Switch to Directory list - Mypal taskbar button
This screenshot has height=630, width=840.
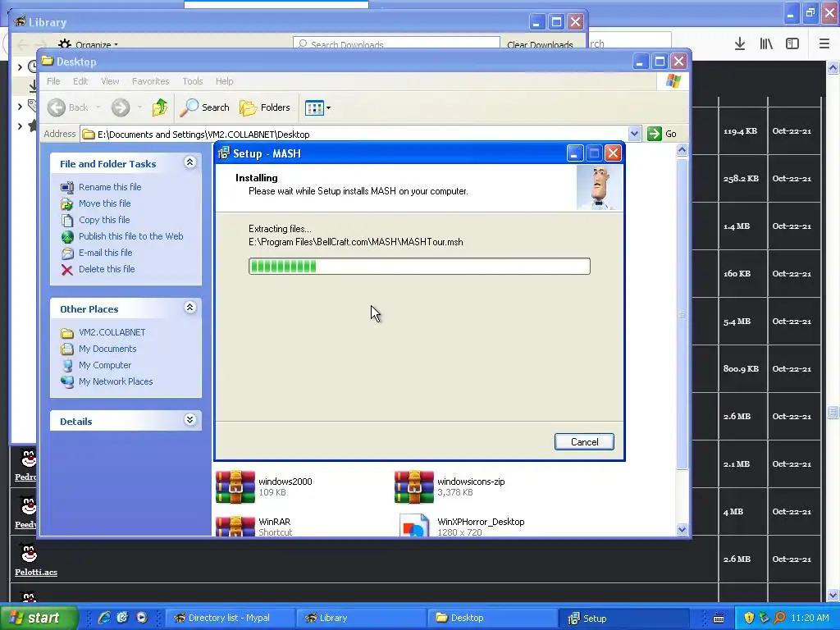tap(230, 618)
